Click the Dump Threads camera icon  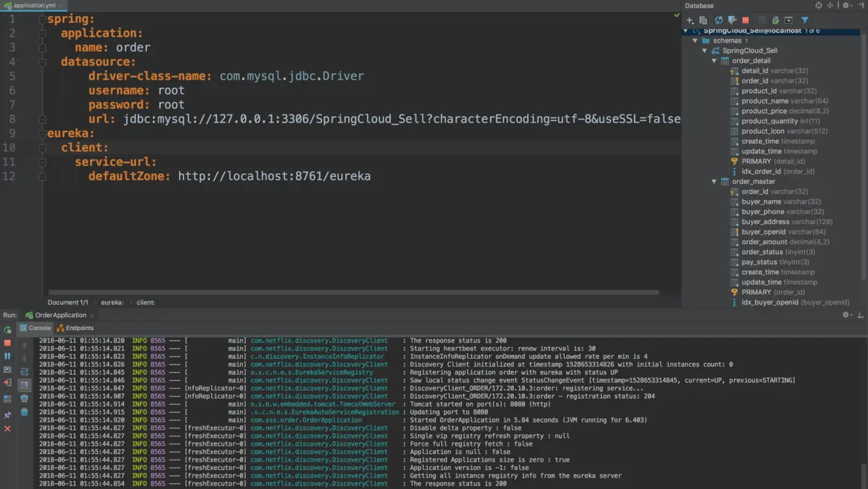pyautogui.click(x=8, y=369)
